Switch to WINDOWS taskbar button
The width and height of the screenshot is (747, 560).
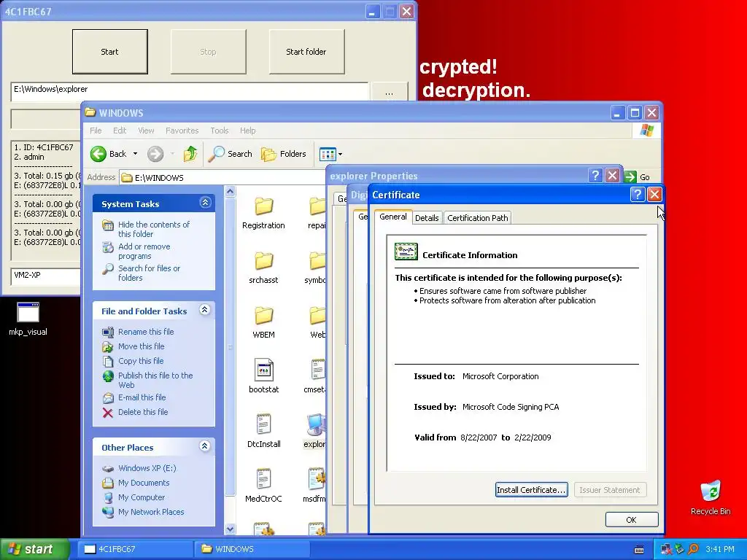point(252,549)
